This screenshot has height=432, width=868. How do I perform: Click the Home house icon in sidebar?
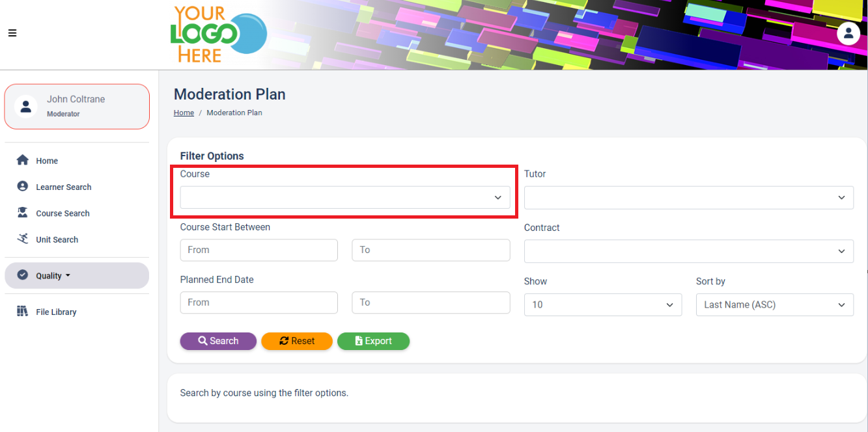pos(23,160)
